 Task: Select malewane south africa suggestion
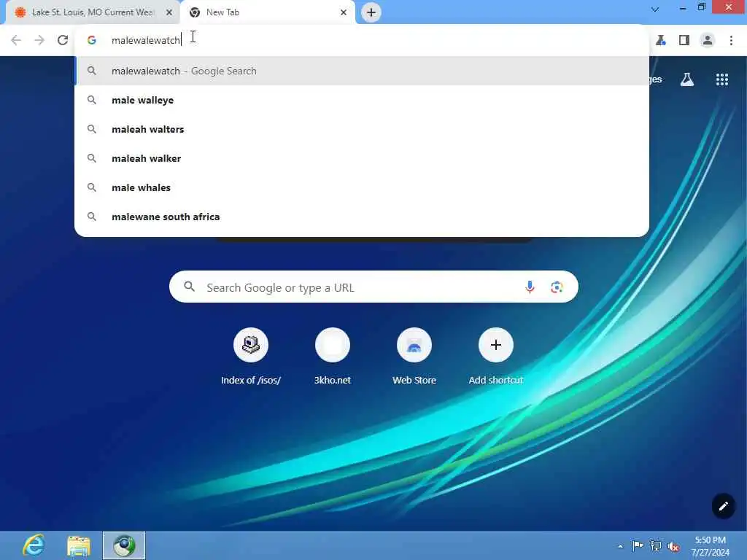tap(362, 216)
